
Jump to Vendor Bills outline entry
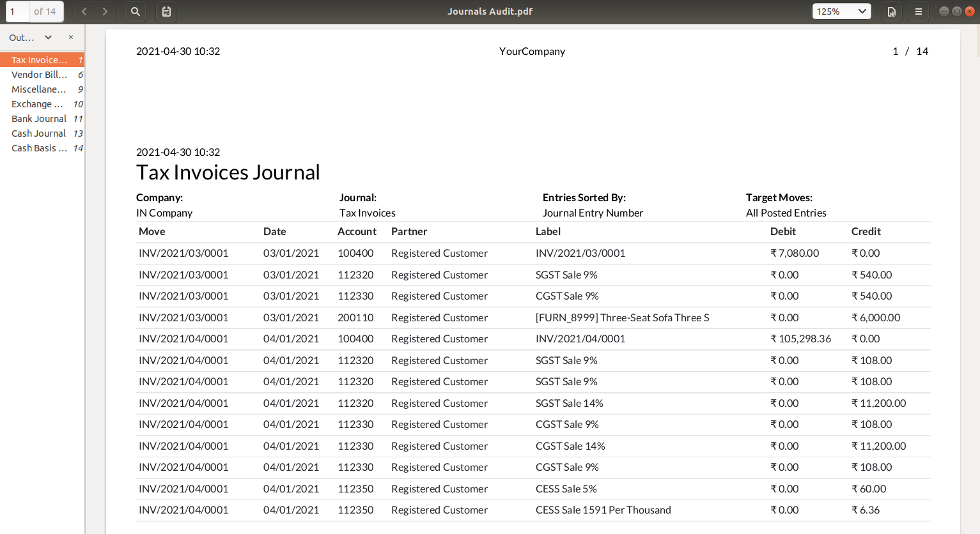pos(39,75)
